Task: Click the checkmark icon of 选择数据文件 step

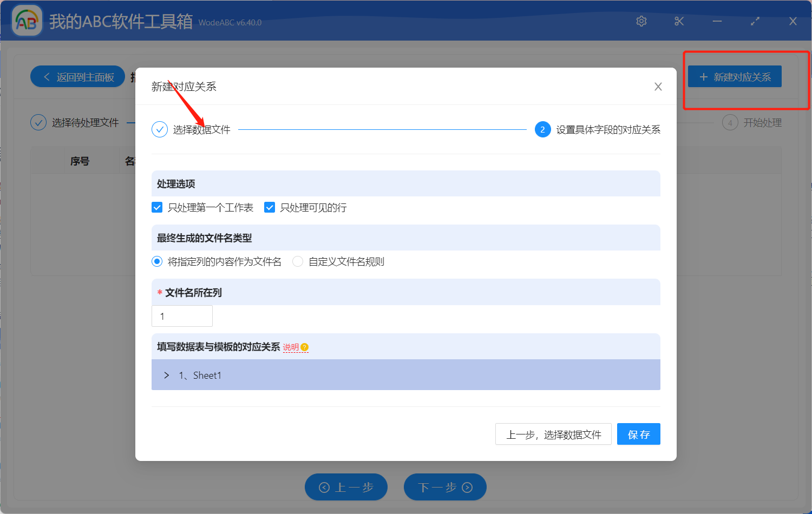Action: pyautogui.click(x=159, y=129)
